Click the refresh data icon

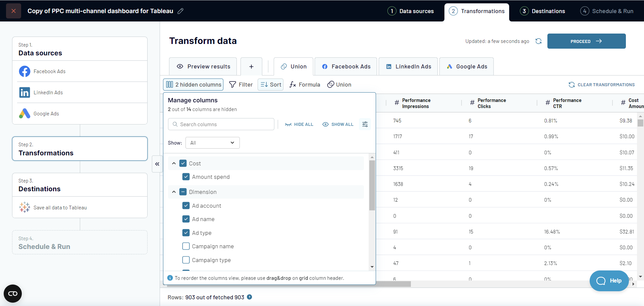(538, 41)
